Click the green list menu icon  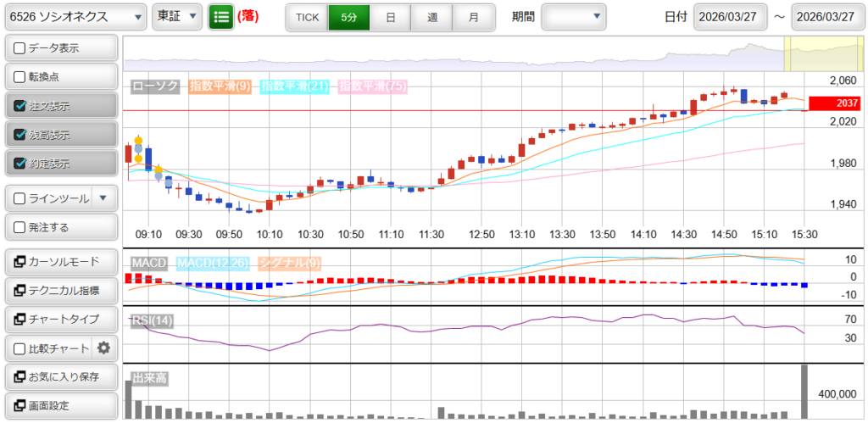[221, 17]
